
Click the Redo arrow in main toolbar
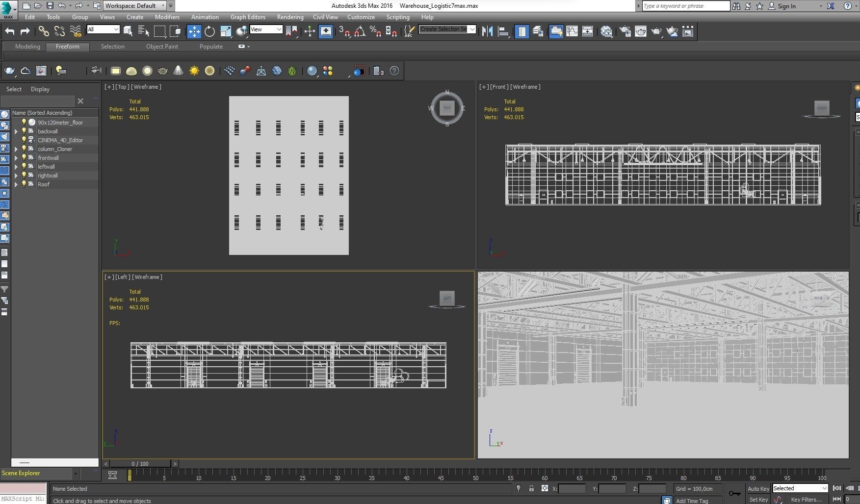(25, 31)
